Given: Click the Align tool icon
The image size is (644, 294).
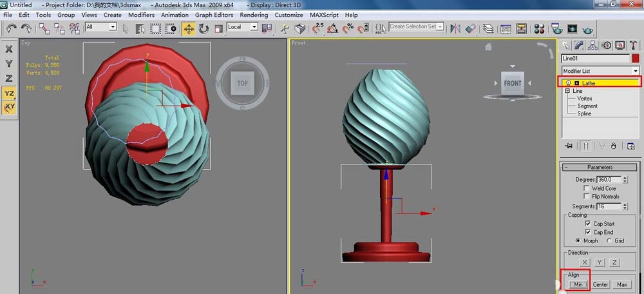Looking at the screenshot, I should coord(471,28).
